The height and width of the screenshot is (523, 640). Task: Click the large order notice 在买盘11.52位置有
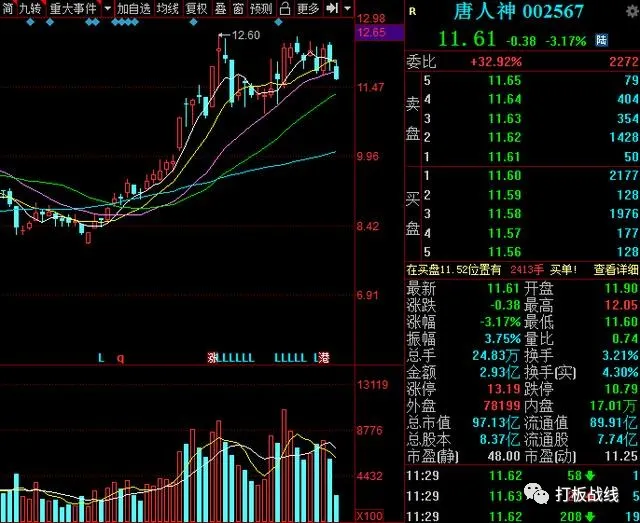pyautogui.click(x=453, y=270)
